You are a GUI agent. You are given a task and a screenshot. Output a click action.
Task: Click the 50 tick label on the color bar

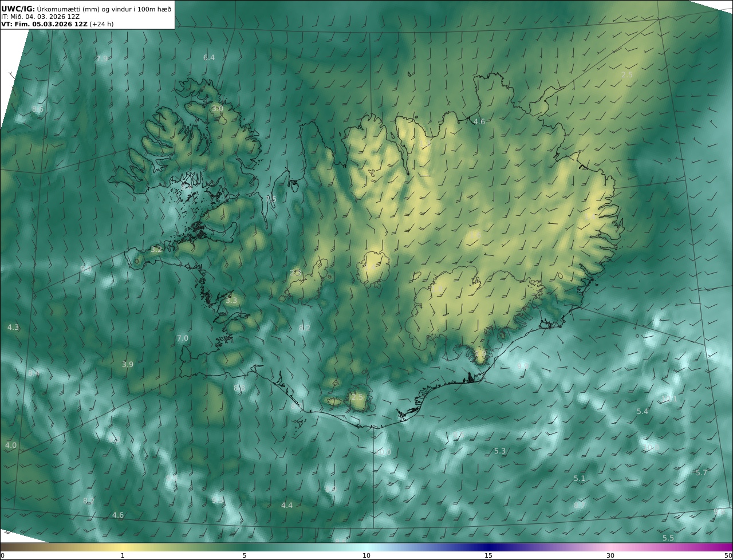(x=728, y=556)
